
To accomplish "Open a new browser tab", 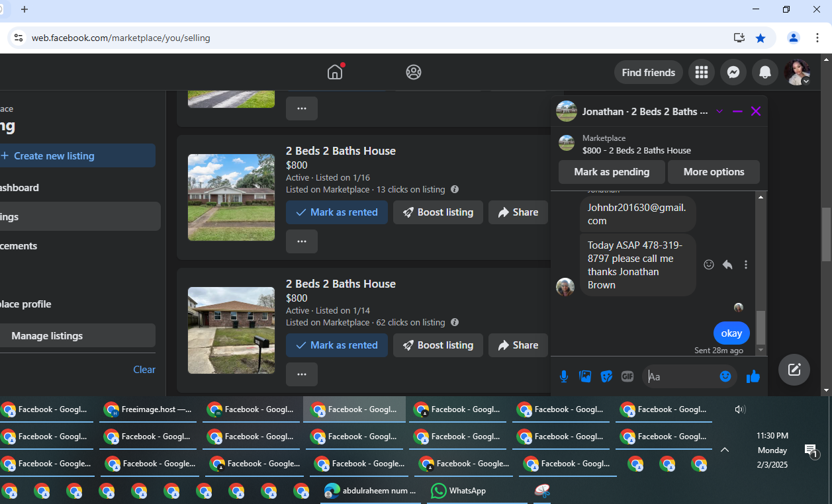I will point(24,9).
